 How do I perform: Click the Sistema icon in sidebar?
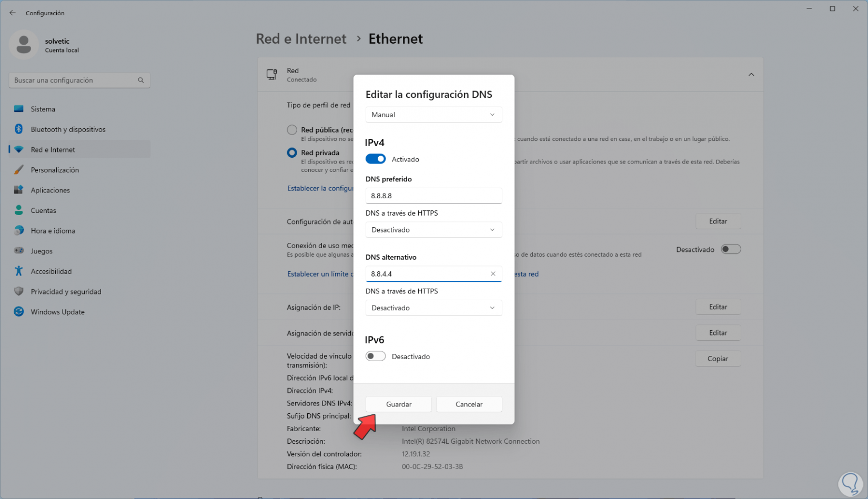click(19, 109)
